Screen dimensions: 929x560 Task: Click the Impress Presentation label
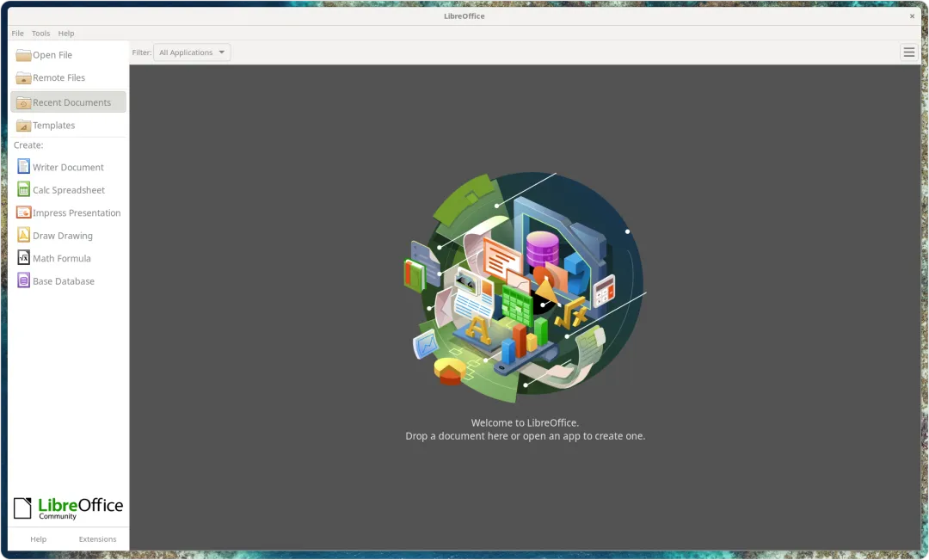pos(77,212)
